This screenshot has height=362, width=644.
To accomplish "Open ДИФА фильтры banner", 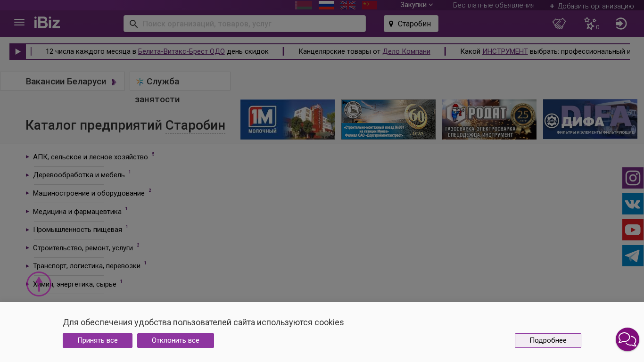I will click(x=590, y=119).
